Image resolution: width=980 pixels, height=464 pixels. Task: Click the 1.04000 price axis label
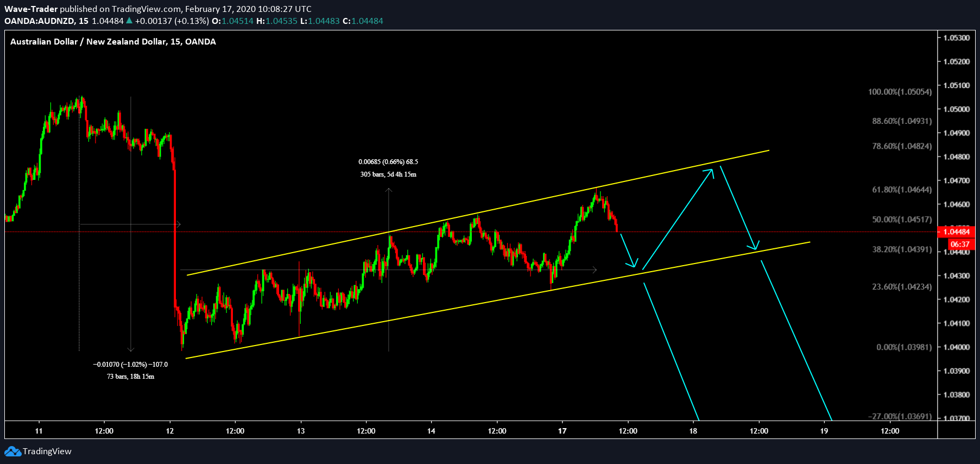point(957,347)
